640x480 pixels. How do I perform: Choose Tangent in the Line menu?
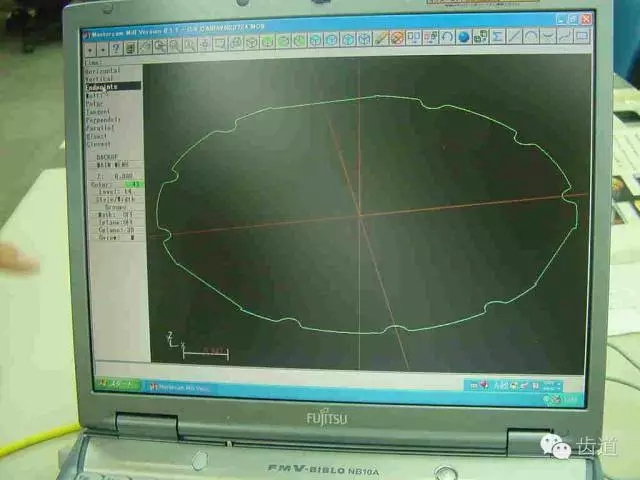pyautogui.click(x=100, y=112)
